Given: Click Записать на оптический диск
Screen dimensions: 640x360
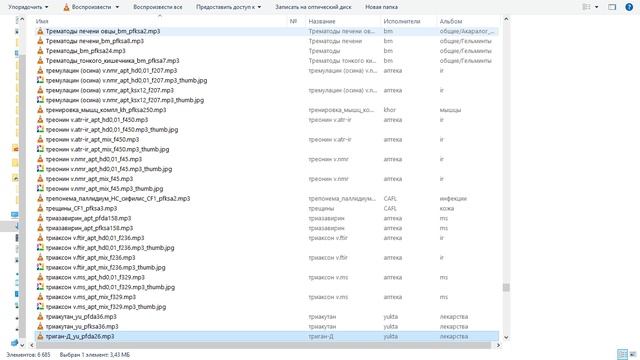Looking at the screenshot, I should coord(313,7).
